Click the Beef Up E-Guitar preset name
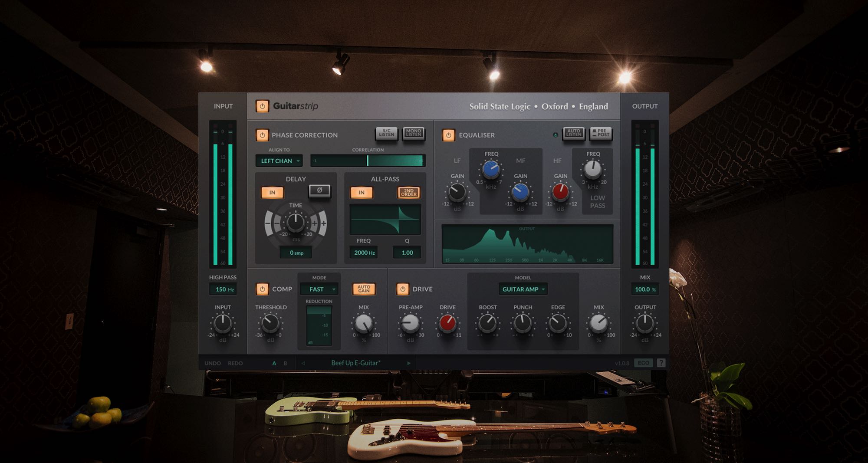Viewport: 868px width, 463px height. pos(355,363)
